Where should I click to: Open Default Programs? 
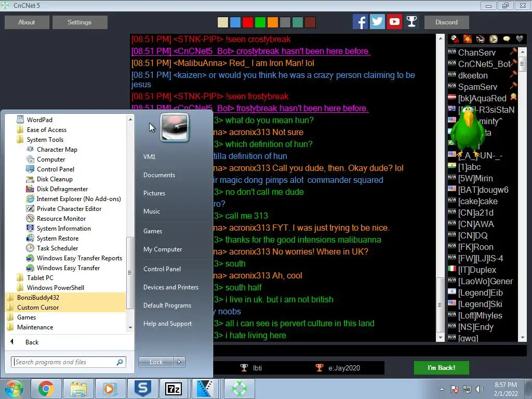pos(167,305)
